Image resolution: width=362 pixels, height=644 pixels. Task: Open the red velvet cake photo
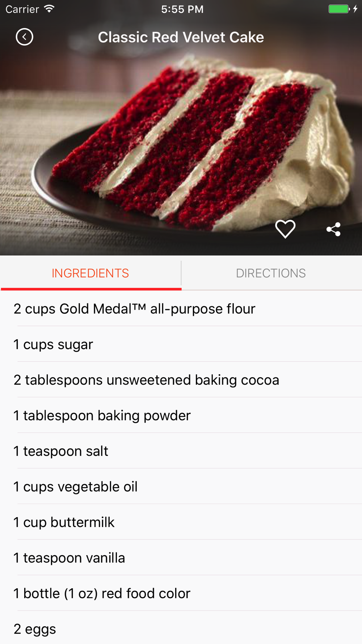(x=181, y=145)
